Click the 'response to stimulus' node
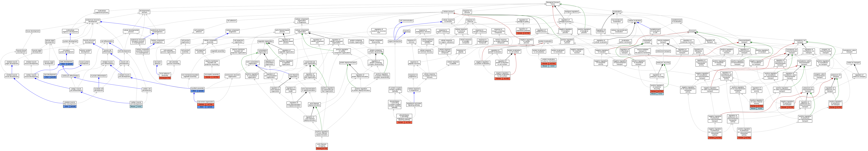The width and height of the screenshot is (868, 151). click(x=467, y=12)
